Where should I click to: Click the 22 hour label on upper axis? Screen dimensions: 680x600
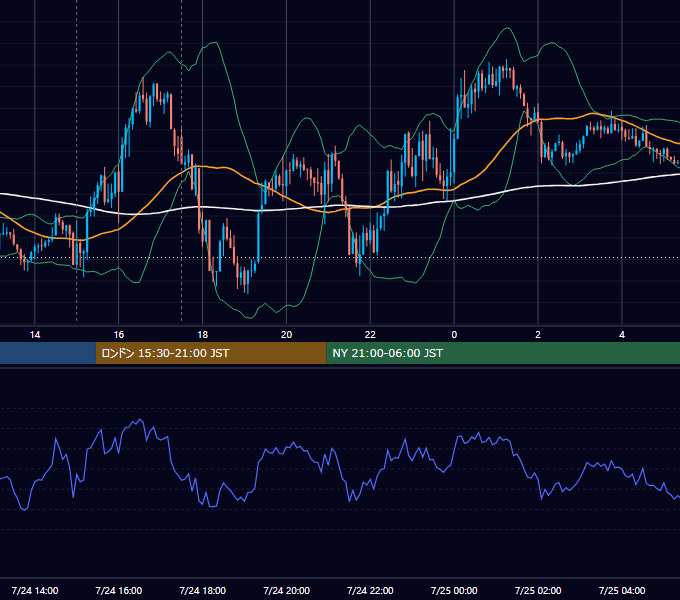coord(370,335)
